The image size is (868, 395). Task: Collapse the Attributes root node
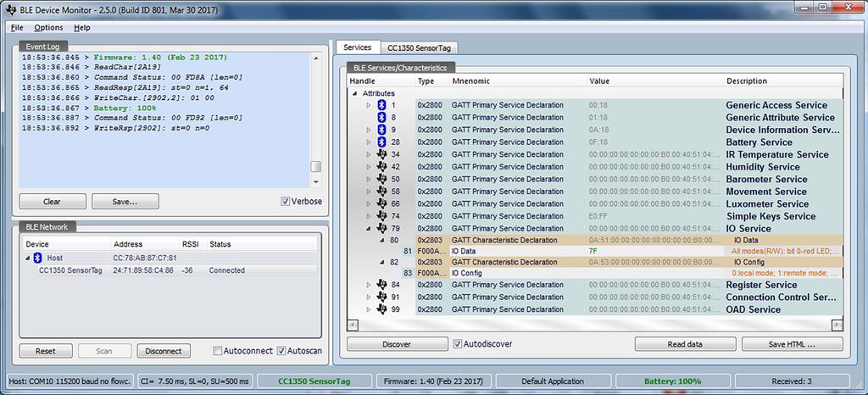click(355, 93)
